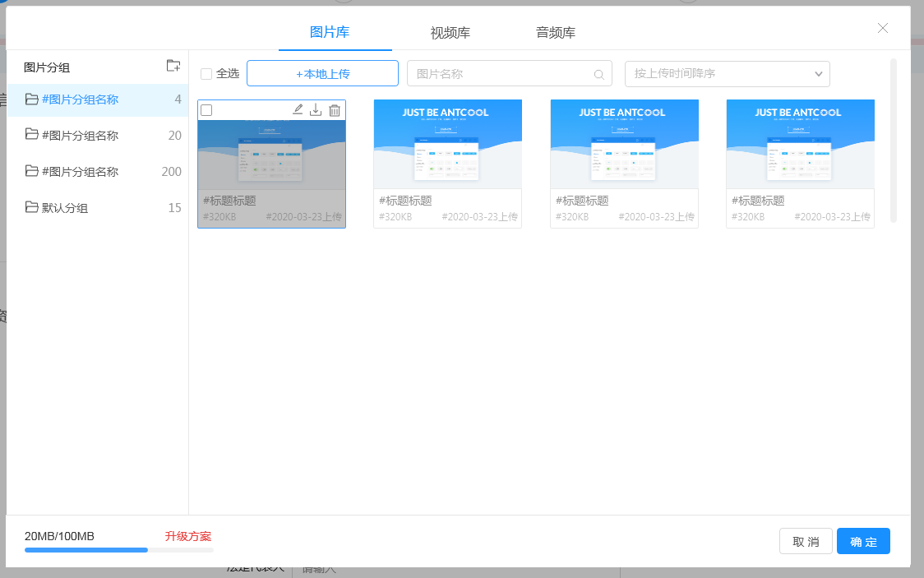The image size is (924, 578).
Task: Switch to the 图片库 tab
Action: (x=330, y=32)
